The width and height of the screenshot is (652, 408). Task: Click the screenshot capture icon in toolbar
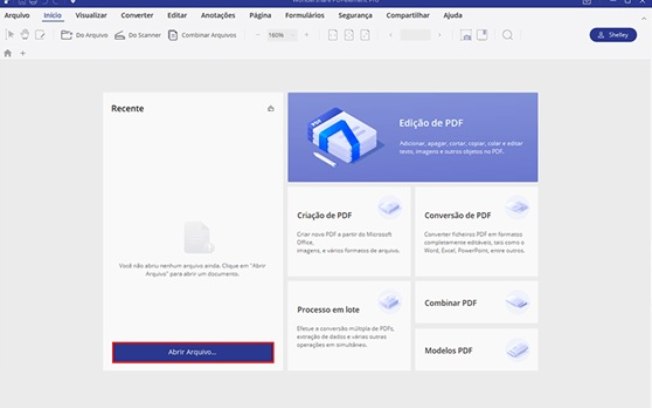click(x=465, y=35)
